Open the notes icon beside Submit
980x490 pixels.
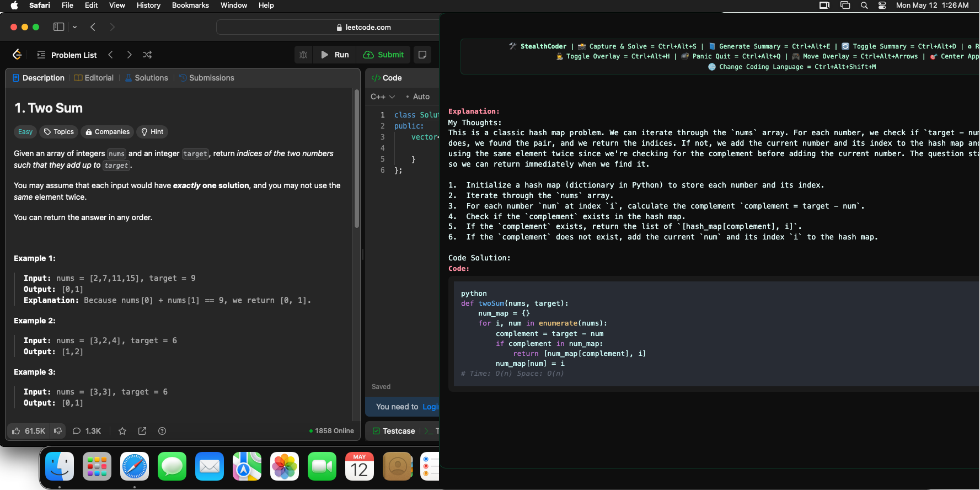(422, 55)
